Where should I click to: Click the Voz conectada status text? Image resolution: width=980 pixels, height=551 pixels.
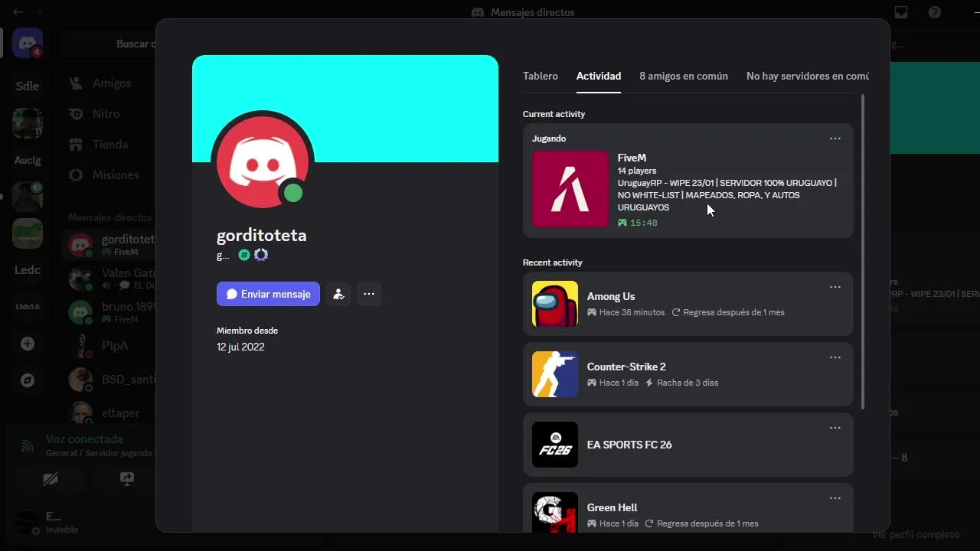(84, 439)
